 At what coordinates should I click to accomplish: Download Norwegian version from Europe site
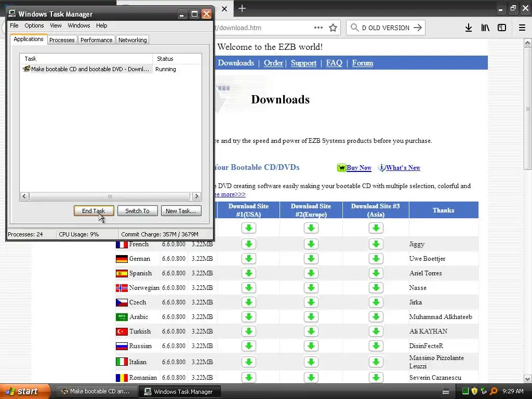pos(311,288)
